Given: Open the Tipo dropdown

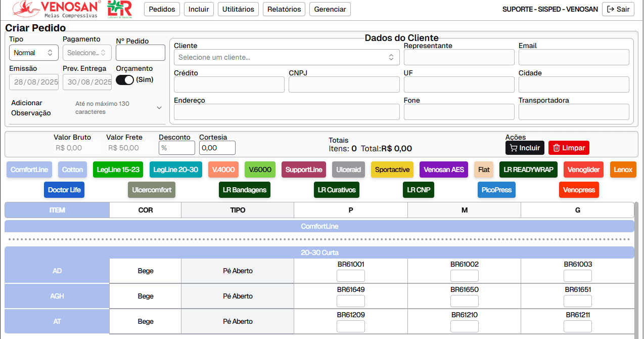Looking at the screenshot, I should [33, 53].
